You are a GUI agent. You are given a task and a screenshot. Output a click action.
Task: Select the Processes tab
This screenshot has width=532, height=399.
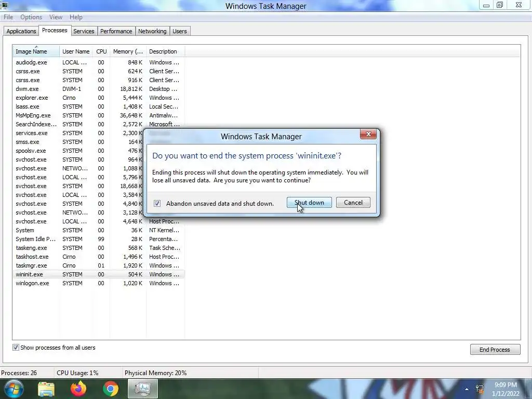[55, 30]
